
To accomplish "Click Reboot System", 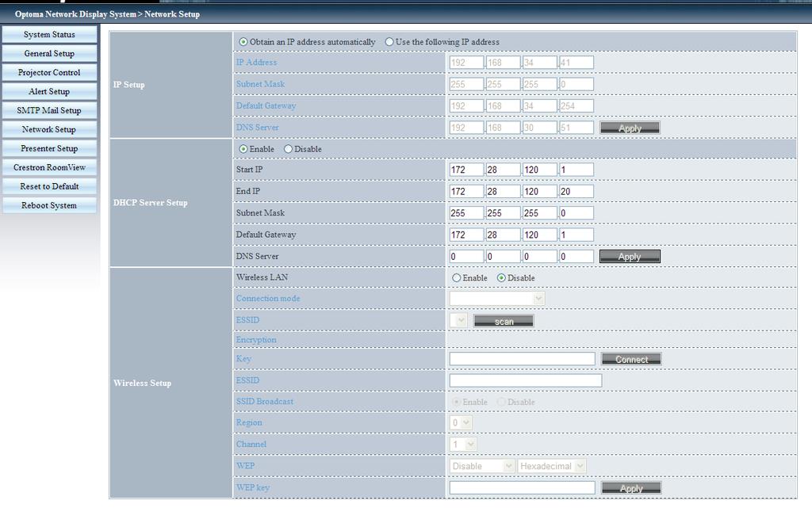I will (x=49, y=205).
